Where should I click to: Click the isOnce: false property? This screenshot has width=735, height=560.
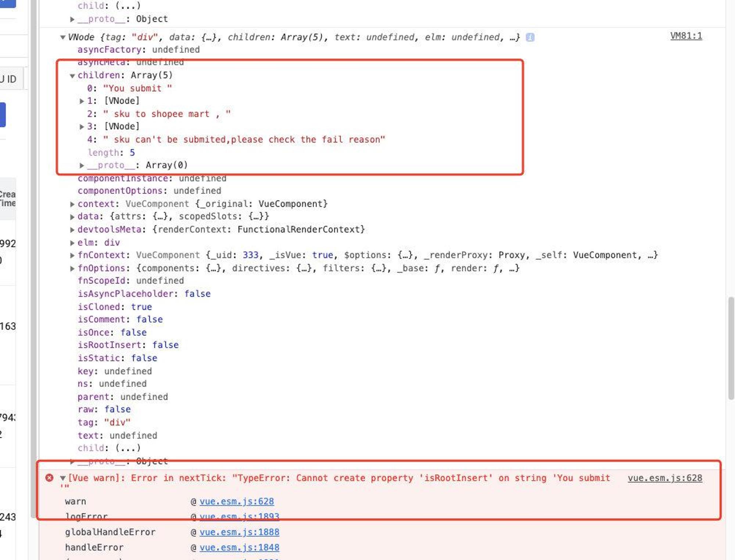coord(112,332)
